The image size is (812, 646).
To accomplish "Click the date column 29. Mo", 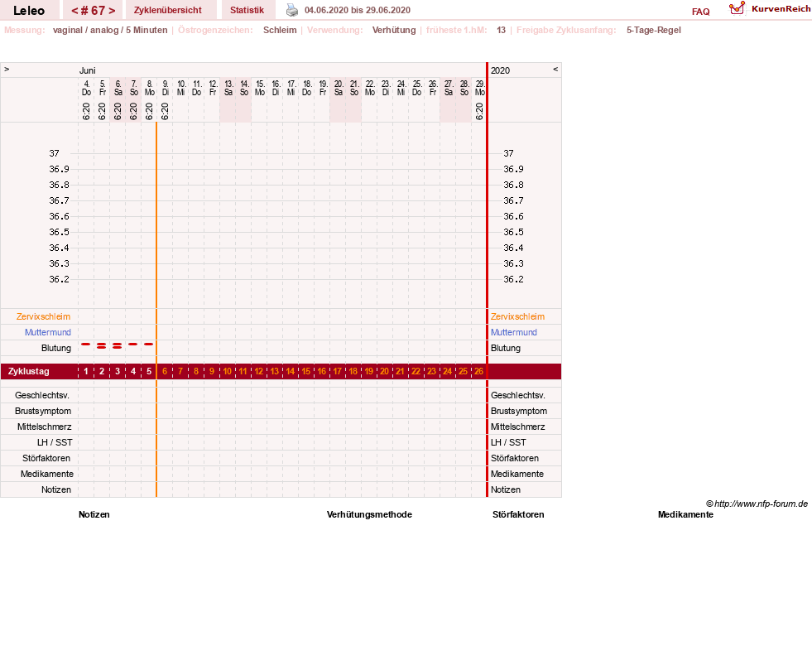I will [480, 88].
